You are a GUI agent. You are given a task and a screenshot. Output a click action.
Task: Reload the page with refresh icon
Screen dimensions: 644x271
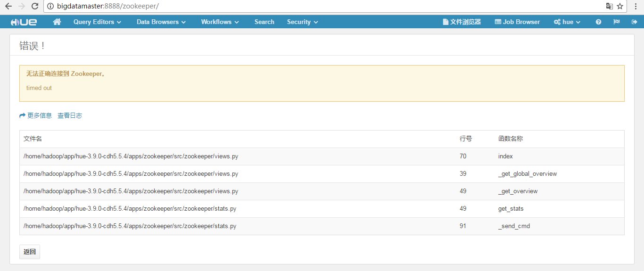click(35, 6)
